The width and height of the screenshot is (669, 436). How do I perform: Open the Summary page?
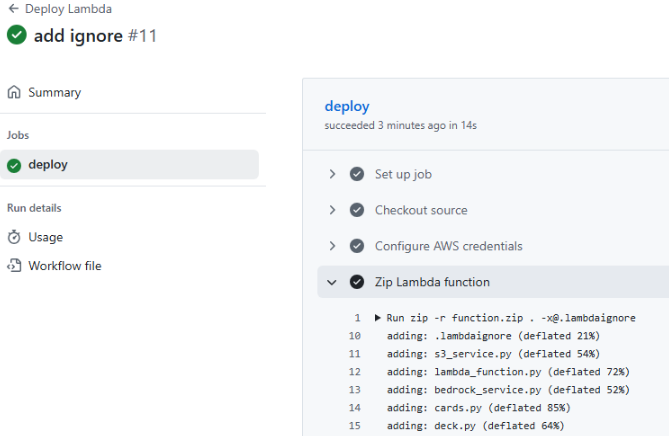click(54, 93)
